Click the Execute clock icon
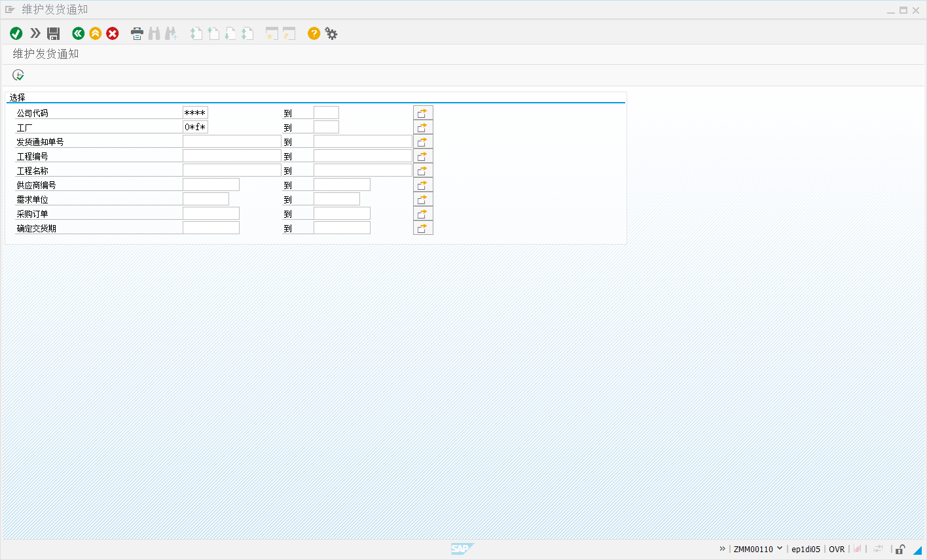This screenshot has width=927, height=560. [18, 75]
